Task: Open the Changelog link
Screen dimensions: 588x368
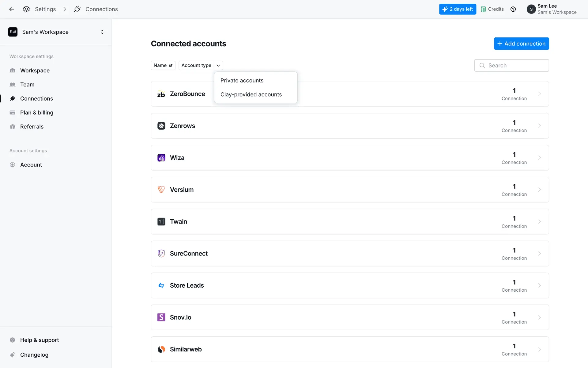Action: (34, 355)
